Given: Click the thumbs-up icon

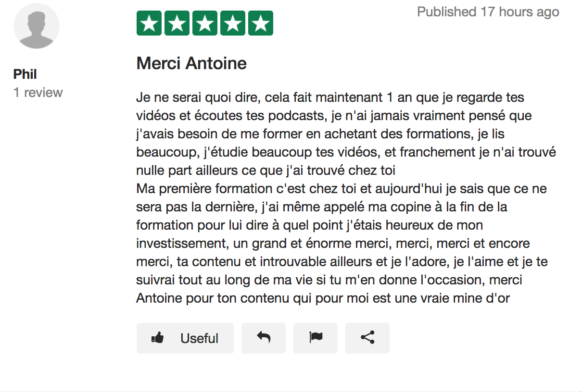Looking at the screenshot, I should click(x=157, y=338).
